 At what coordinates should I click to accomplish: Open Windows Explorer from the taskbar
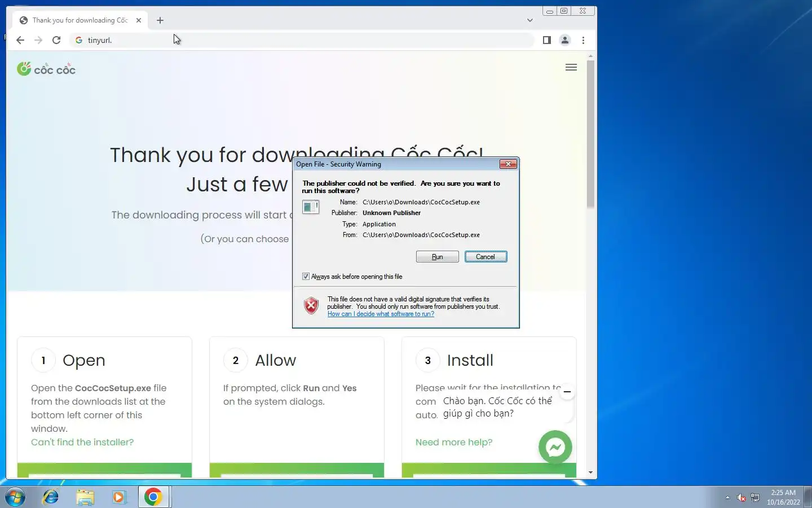tap(85, 497)
